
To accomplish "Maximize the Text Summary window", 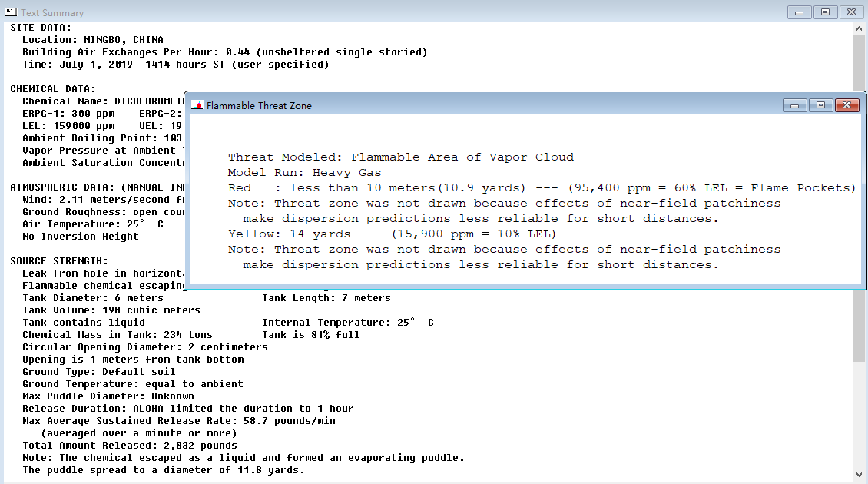I will pos(825,12).
